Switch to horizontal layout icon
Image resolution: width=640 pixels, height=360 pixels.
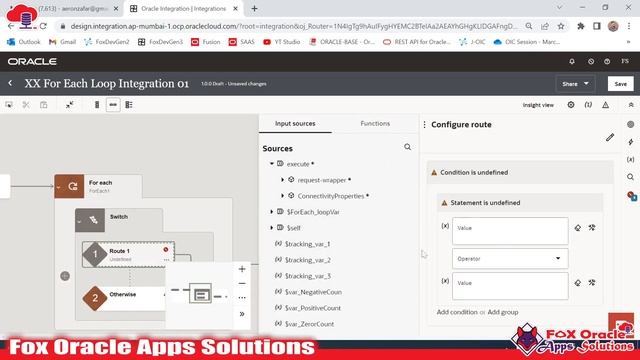pyautogui.click(x=113, y=105)
